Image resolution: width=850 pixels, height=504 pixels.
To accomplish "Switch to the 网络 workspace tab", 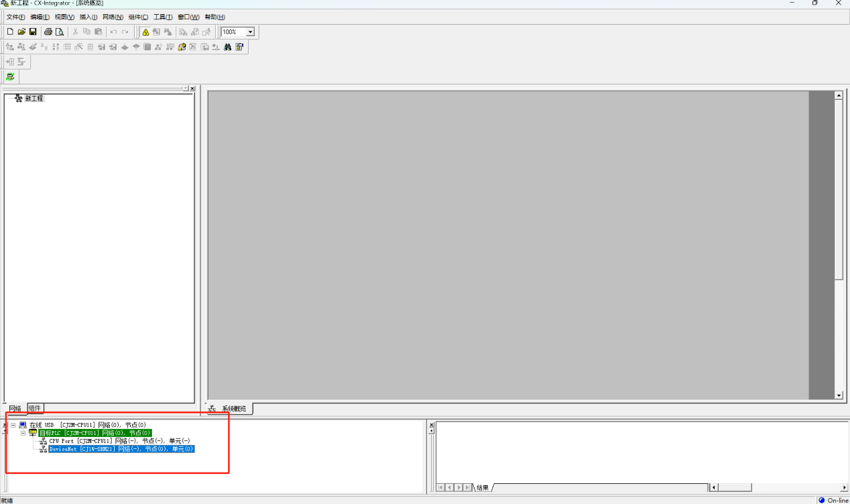I will [15, 409].
